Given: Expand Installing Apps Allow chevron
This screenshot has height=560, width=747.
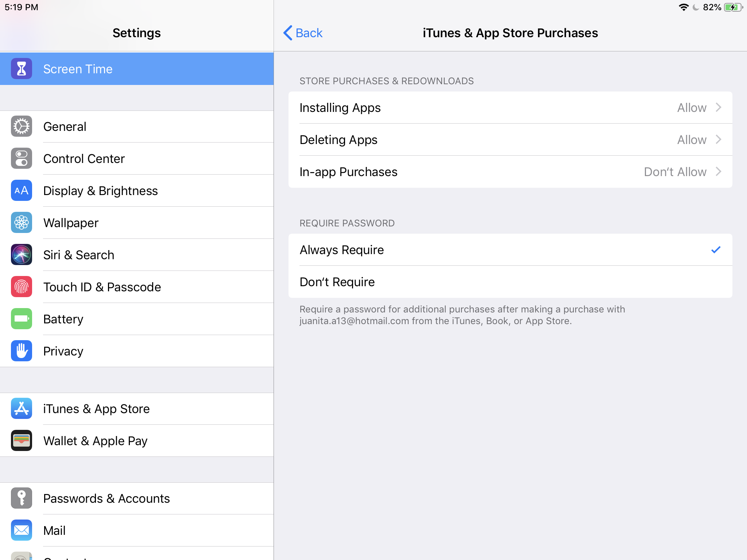Looking at the screenshot, I should tap(718, 108).
